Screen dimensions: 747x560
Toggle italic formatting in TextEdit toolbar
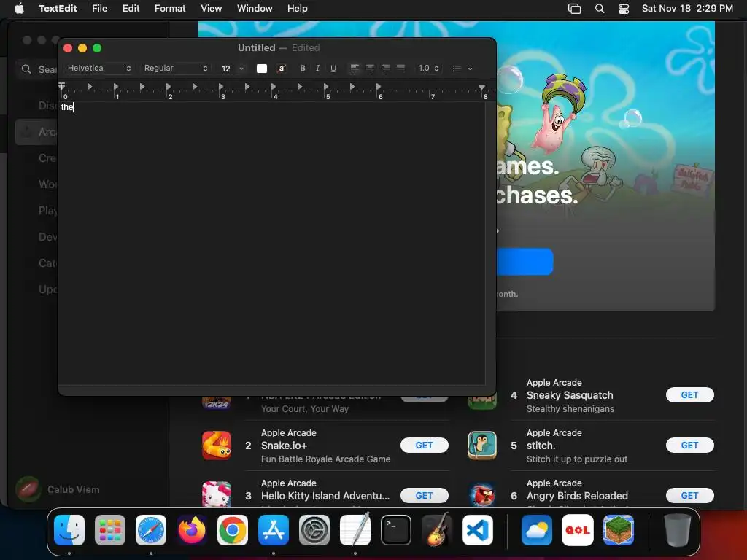(318, 68)
